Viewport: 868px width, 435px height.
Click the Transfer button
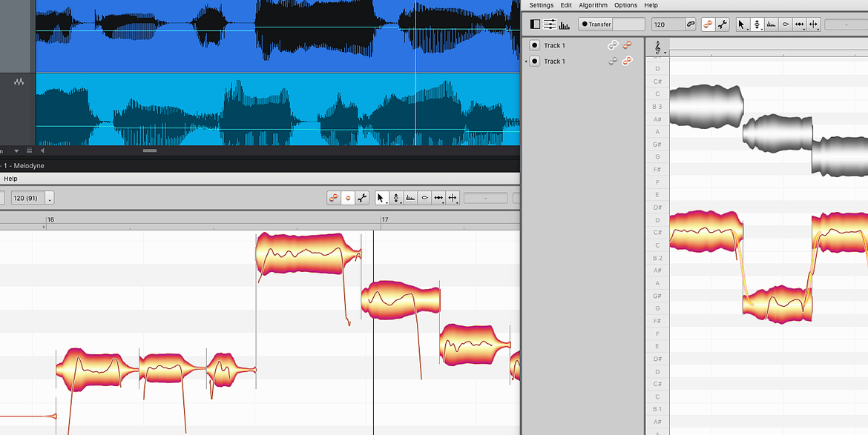[x=596, y=24]
